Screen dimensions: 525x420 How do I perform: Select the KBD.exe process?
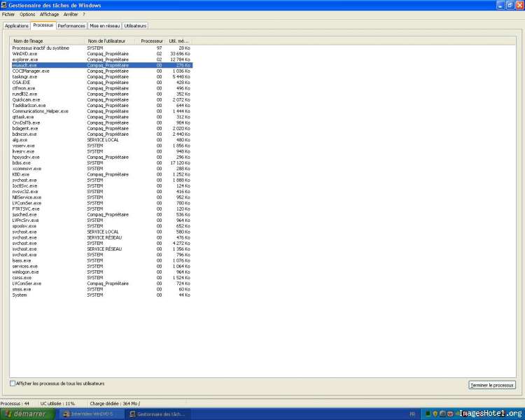101,174
